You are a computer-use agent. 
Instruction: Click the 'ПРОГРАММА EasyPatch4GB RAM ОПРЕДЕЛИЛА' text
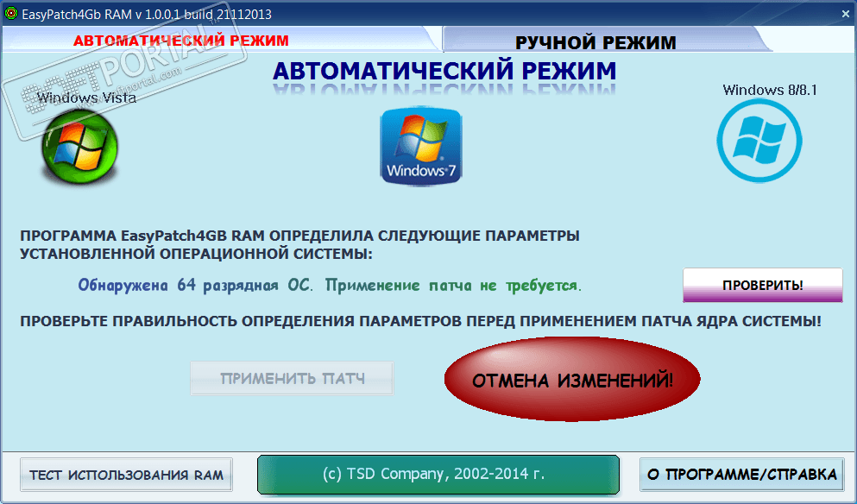(299, 244)
